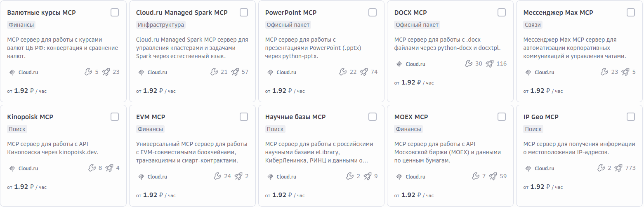Tick the Kinopoisk MCP checkbox

click(x=115, y=117)
